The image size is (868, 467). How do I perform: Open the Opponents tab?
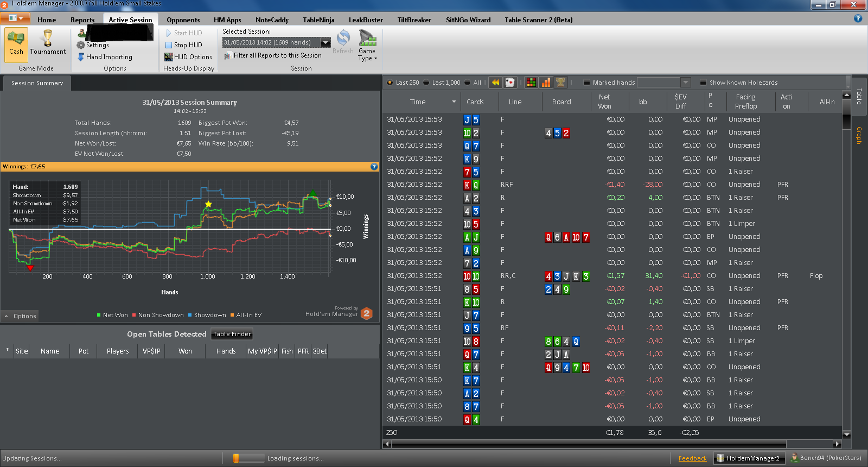[x=183, y=20]
